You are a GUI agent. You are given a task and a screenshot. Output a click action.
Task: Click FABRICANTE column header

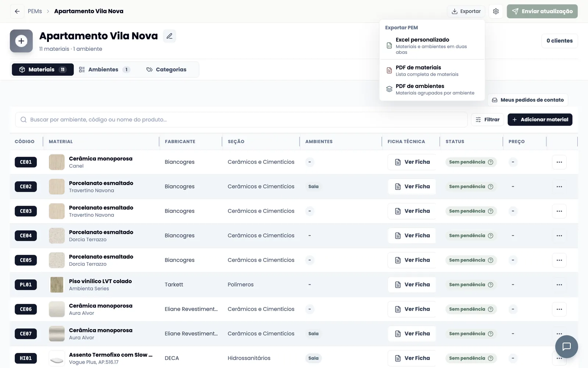click(x=180, y=142)
